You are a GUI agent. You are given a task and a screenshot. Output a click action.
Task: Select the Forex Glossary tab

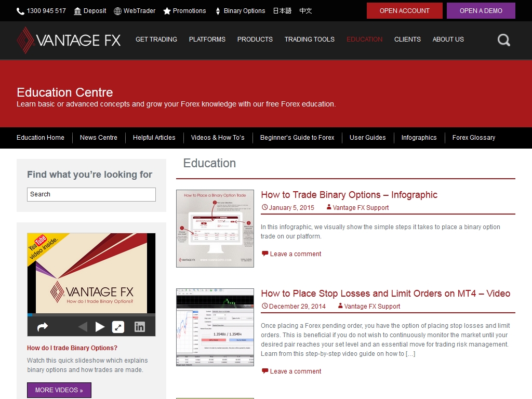(473, 138)
